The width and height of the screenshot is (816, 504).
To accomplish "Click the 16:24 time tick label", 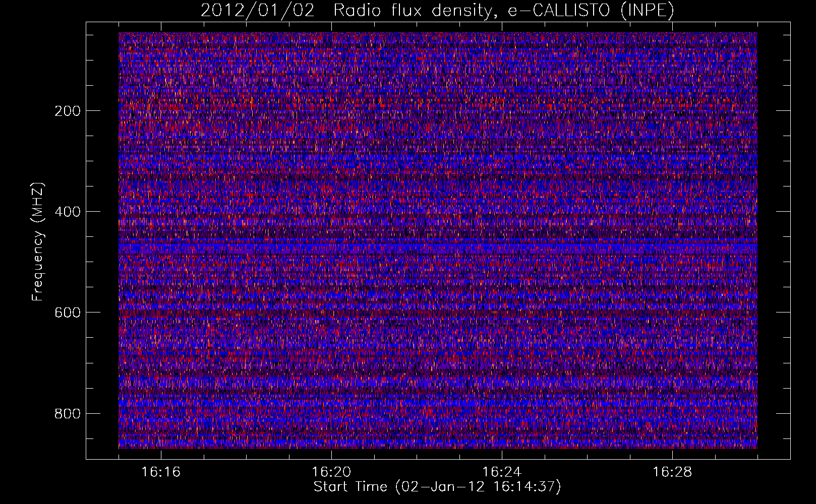I will click(x=502, y=472).
